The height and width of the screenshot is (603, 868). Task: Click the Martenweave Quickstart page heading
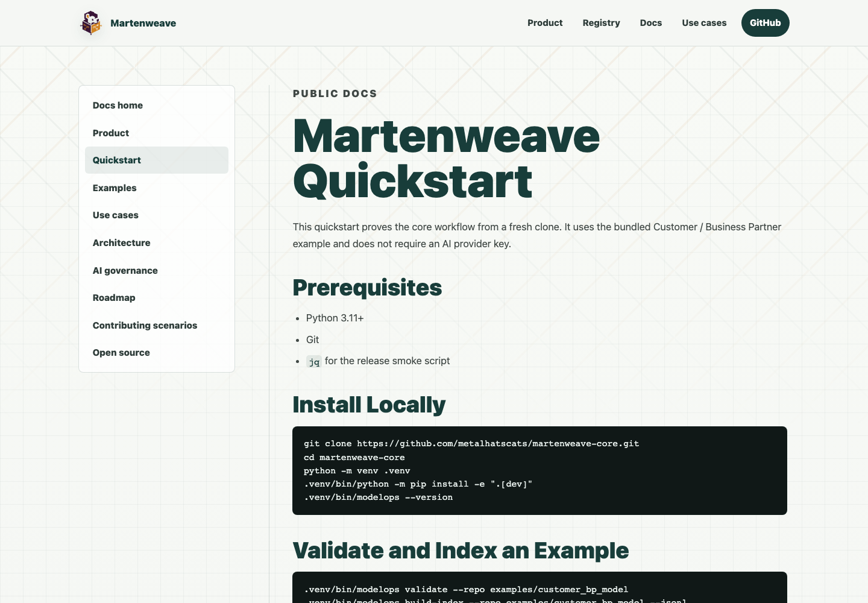pos(446,159)
